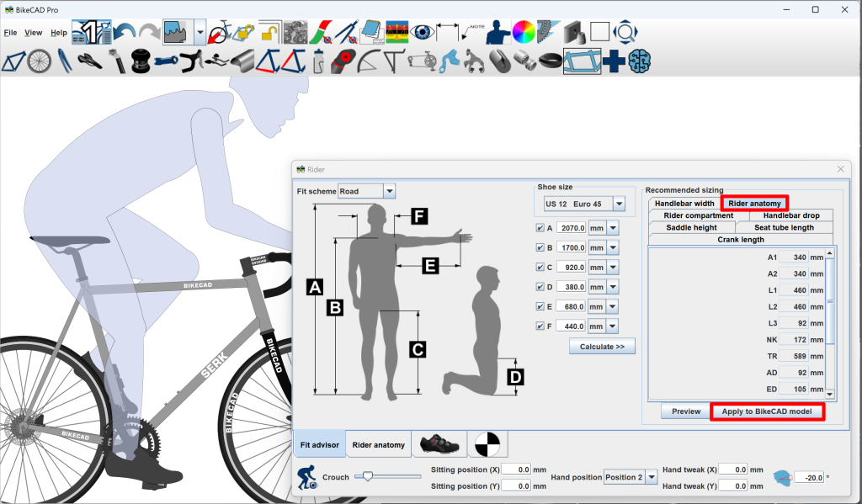Open the saddle component icon
Screen dimensions: 862x504
(90, 61)
